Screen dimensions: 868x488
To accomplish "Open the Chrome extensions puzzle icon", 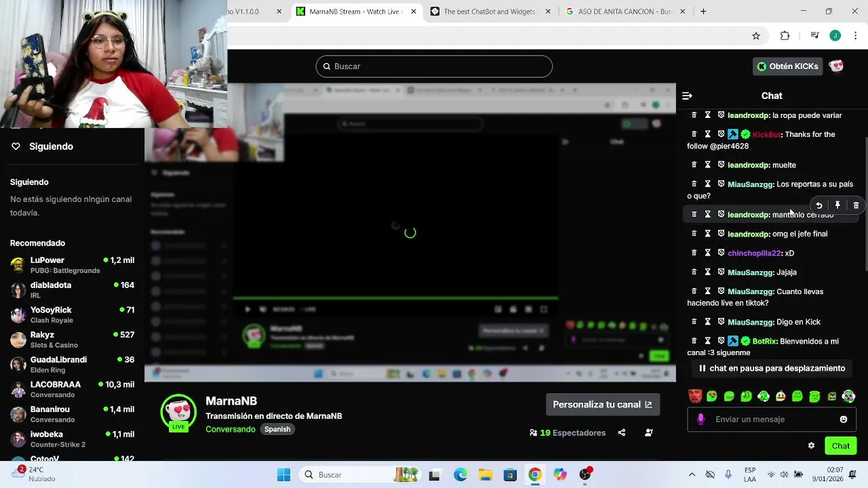I will click(785, 36).
